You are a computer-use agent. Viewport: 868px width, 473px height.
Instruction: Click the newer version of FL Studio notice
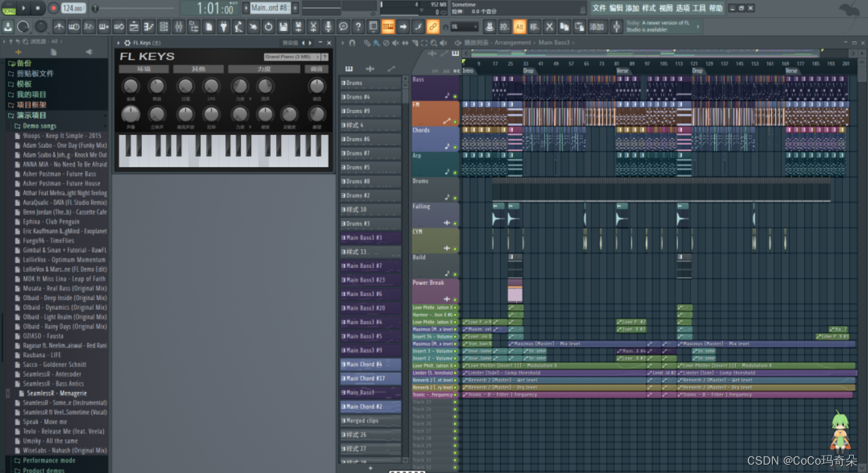click(x=663, y=27)
